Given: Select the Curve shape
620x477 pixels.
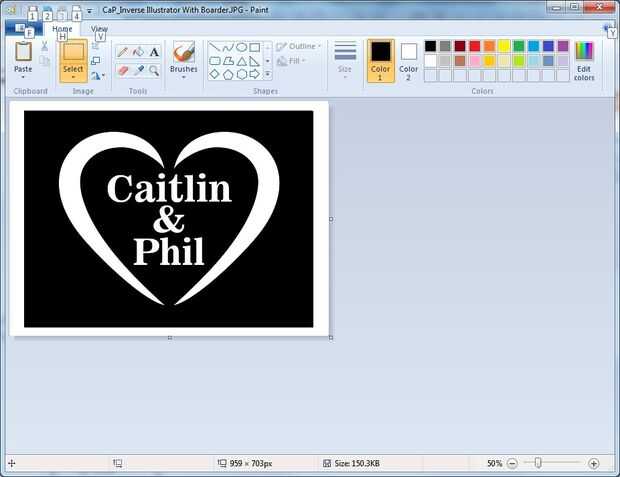Looking at the screenshot, I should point(228,47).
